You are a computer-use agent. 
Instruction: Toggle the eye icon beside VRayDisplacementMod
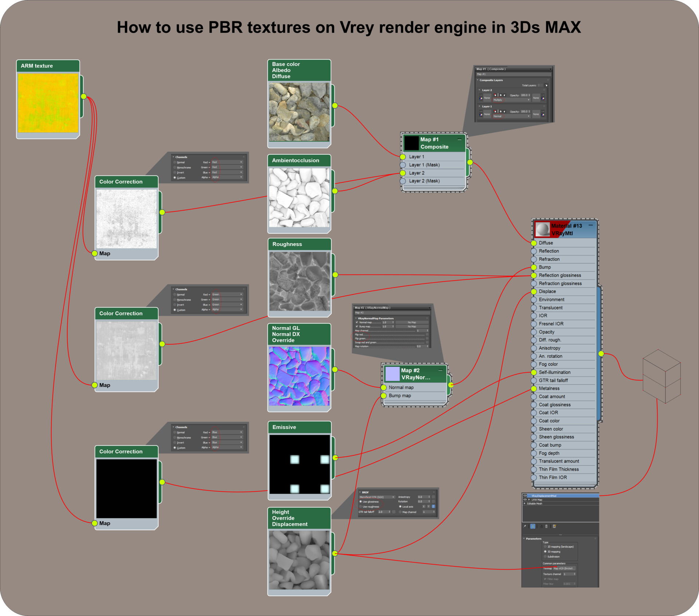(x=525, y=495)
